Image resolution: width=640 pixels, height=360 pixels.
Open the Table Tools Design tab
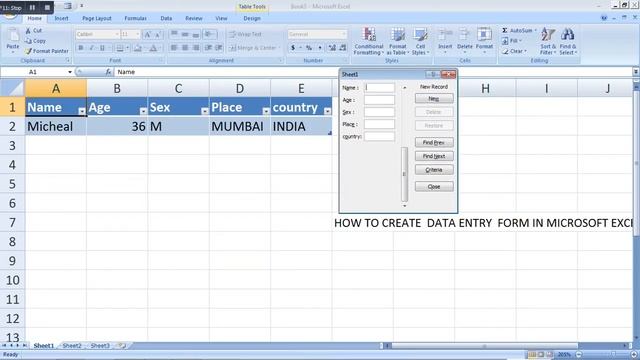(252, 18)
